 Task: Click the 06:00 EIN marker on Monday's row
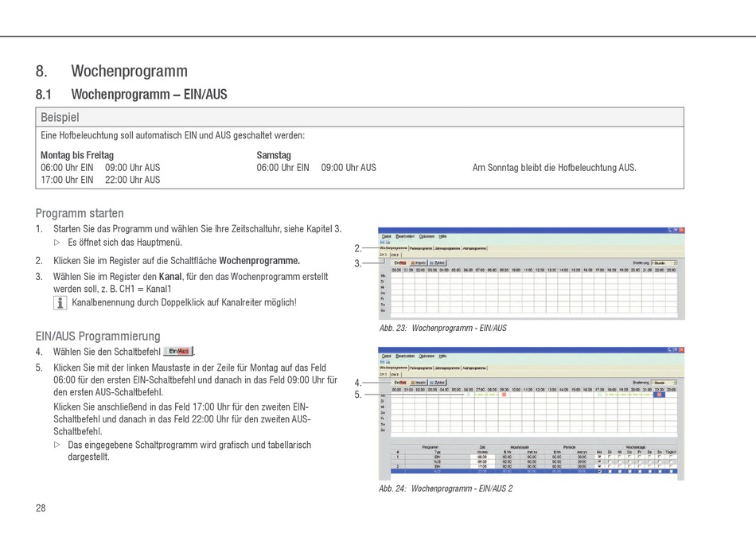(467, 395)
